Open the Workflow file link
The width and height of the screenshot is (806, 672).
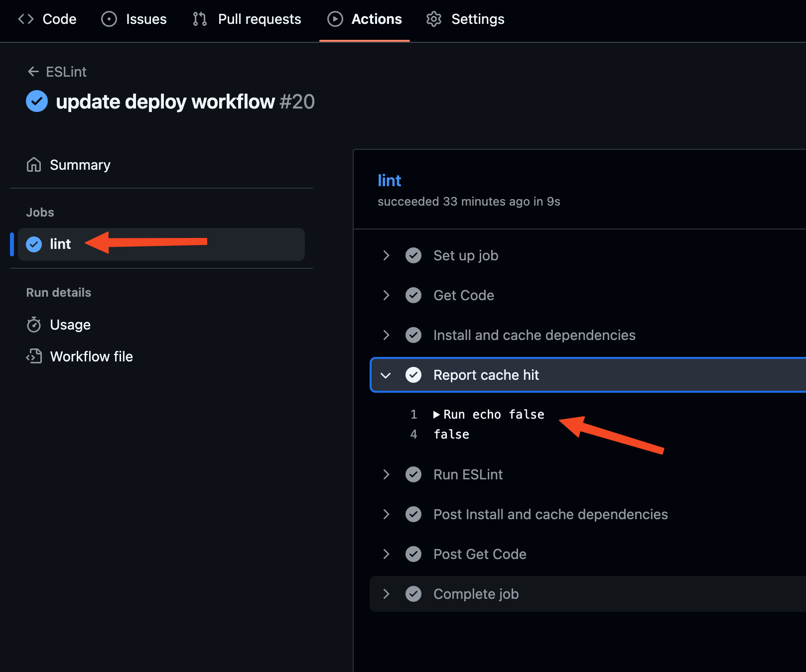pyautogui.click(x=91, y=356)
